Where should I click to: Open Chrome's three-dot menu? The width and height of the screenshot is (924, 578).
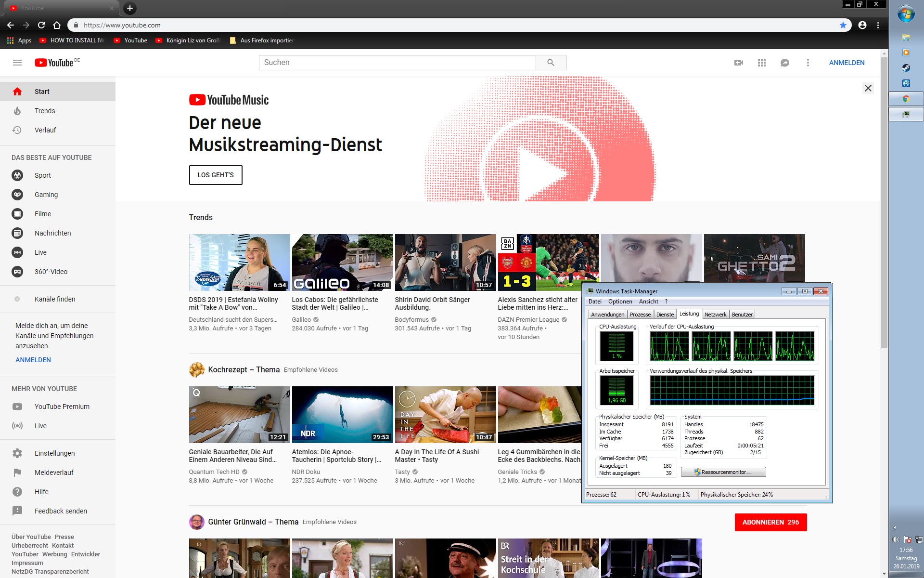[878, 25]
